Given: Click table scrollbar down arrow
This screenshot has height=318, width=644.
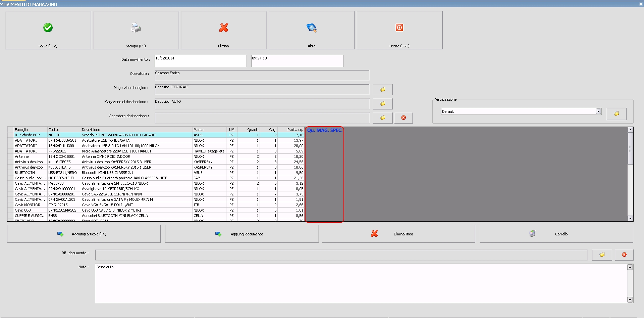Looking at the screenshot, I should [630, 218].
